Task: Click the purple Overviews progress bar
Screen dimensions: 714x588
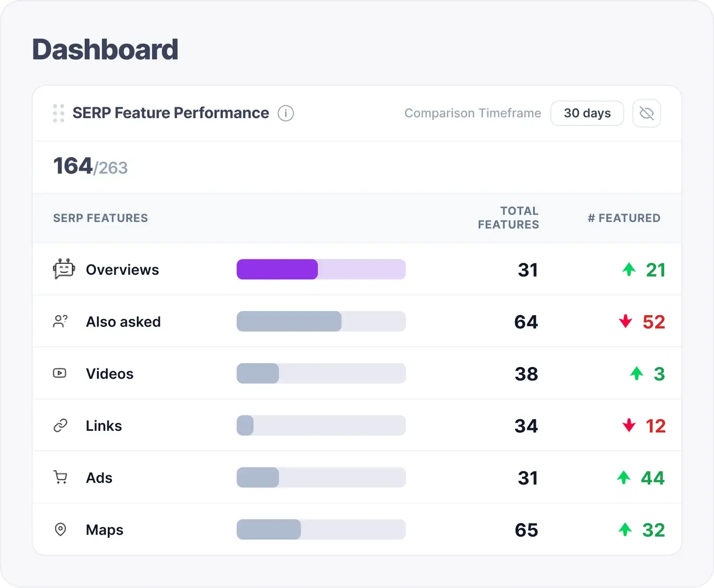Action: tap(277, 269)
